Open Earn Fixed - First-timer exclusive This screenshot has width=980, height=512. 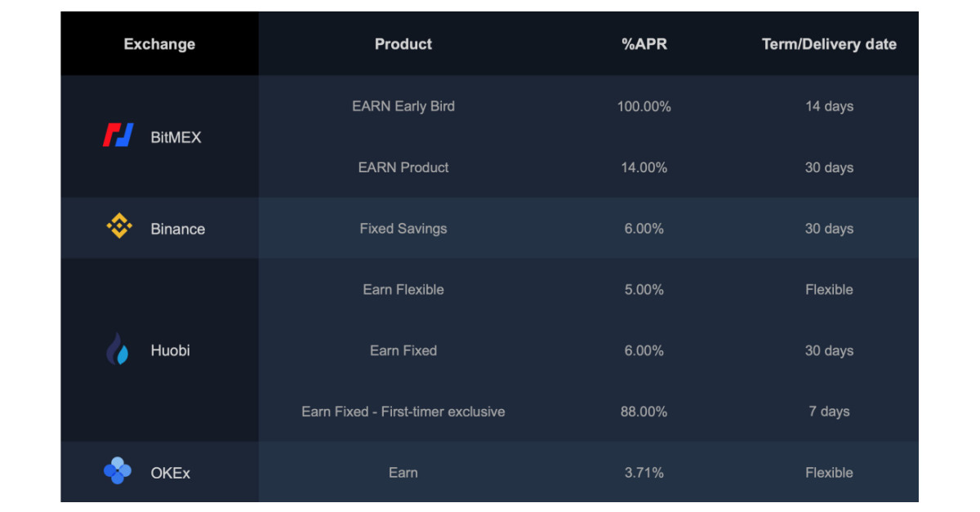coord(403,412)
